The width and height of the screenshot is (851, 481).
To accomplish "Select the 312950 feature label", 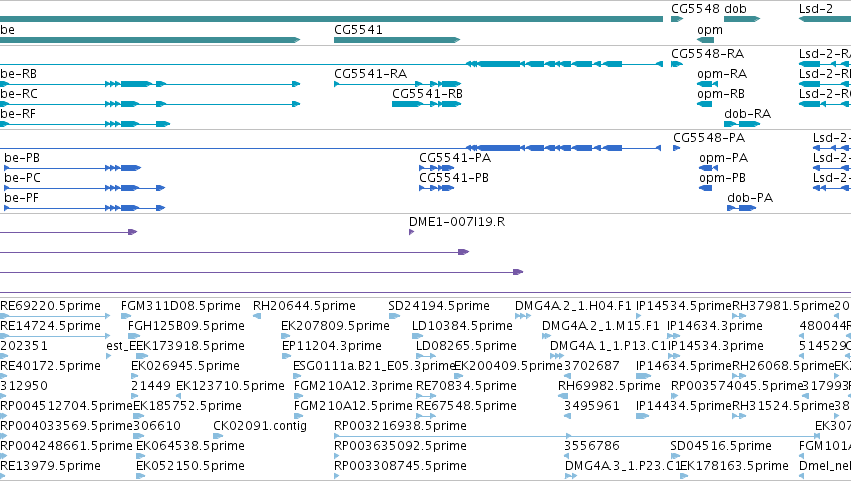I will (x=24, y=387).
